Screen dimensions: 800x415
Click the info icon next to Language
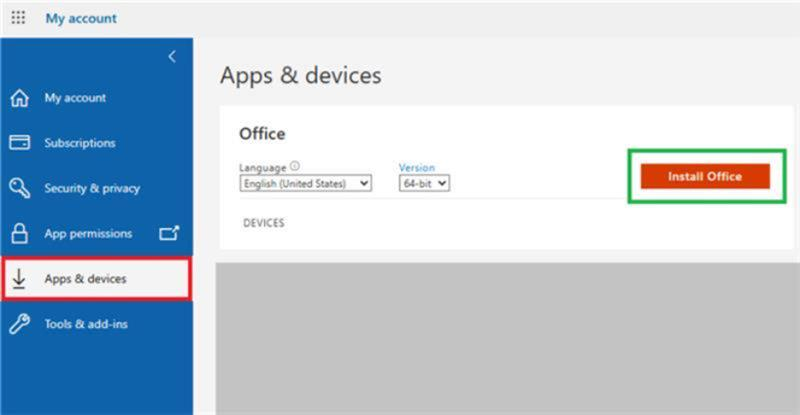click(x=294, y=166)
